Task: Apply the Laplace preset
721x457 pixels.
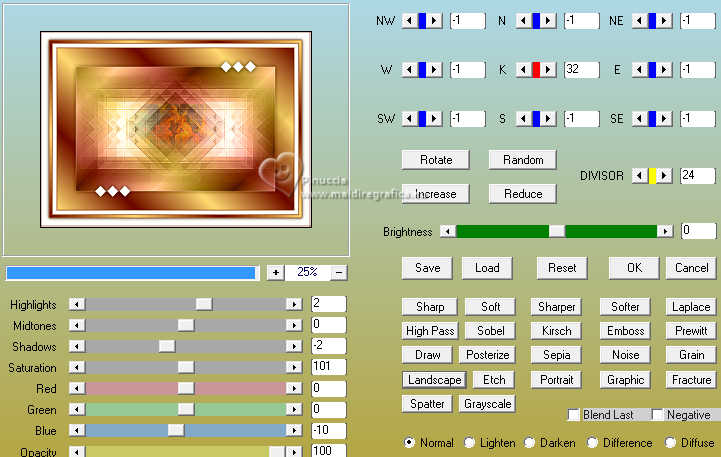Action: [691, 307]
